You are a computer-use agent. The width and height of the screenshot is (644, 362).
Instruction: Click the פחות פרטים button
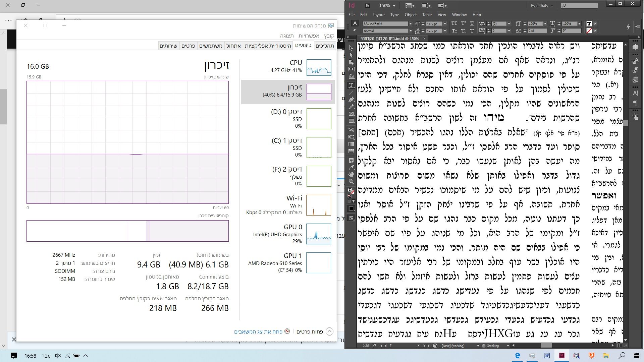tap(310, 331)
